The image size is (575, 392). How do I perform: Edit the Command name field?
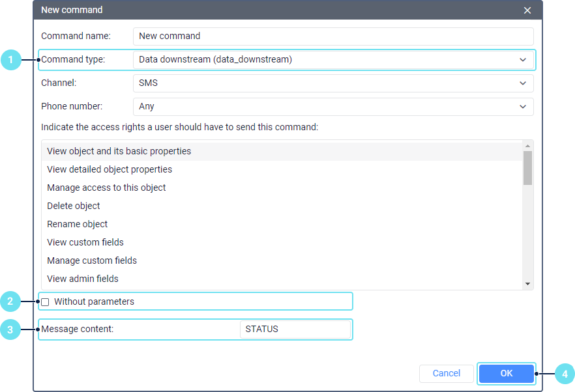333,36
